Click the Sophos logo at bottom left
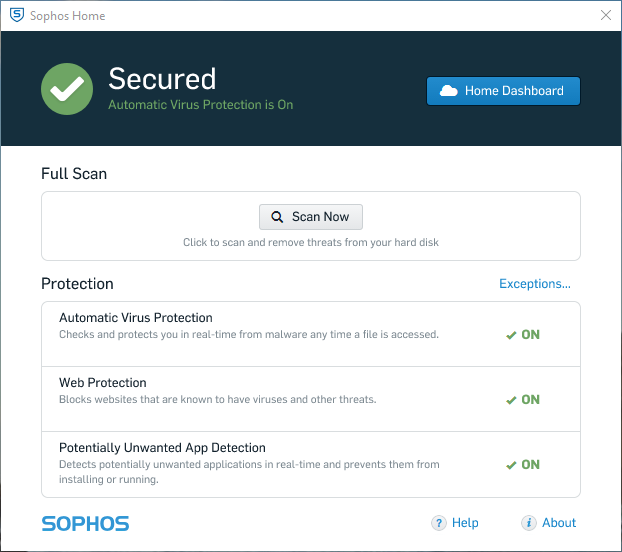Viewport: 622px width, 552px height. (x=85, y=523)
